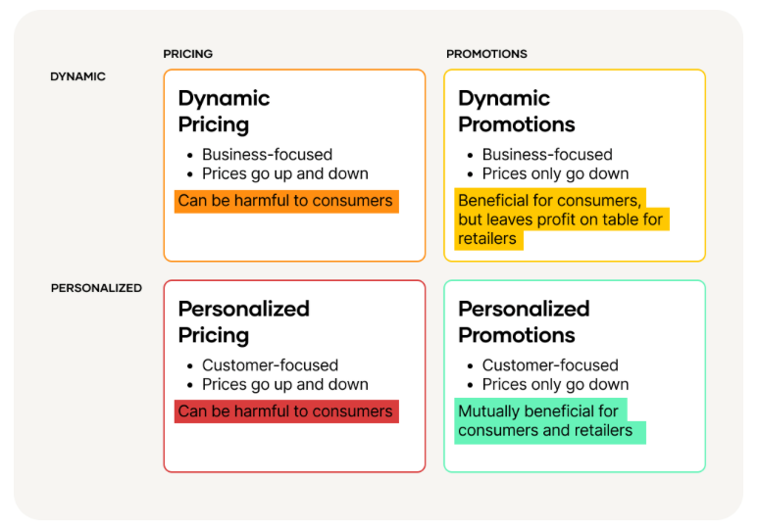Screen dimensions: 759x532
Task: Click the Dynamic Promotions heading
Action: click(x=517, y=111)
